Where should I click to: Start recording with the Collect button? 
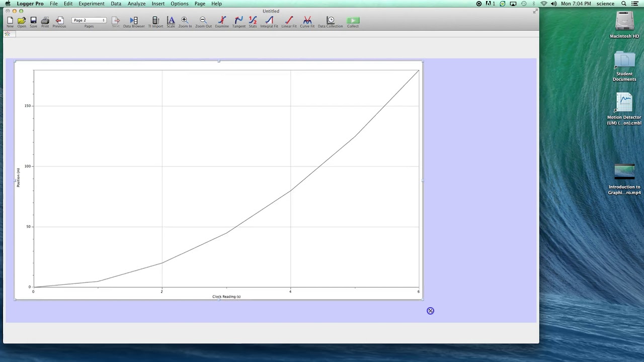(352, 21)
